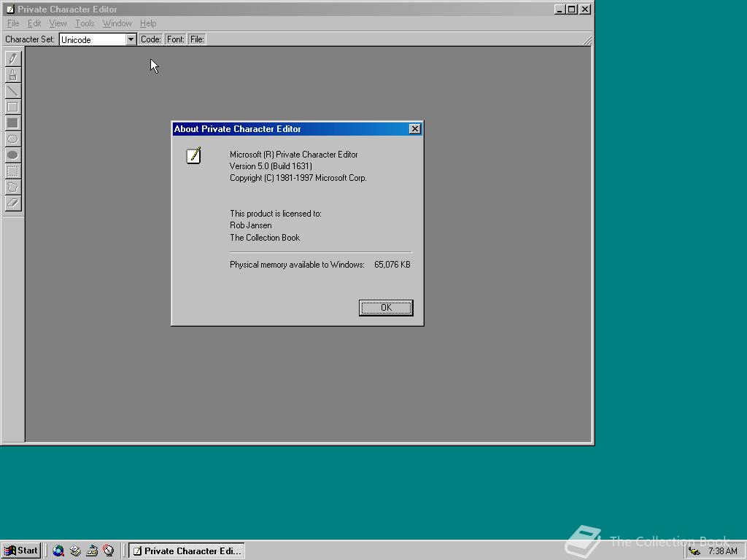Select the Filled Rectangle tool
747x560 pixels.
pyautogui.click(x=13, y=123)
